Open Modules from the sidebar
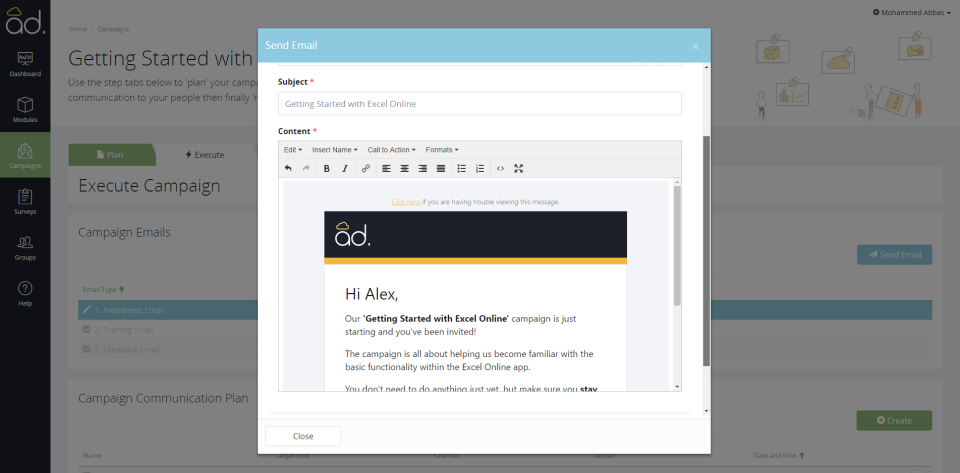The width and height of the screenshot is (960, 473). point(25,110)
